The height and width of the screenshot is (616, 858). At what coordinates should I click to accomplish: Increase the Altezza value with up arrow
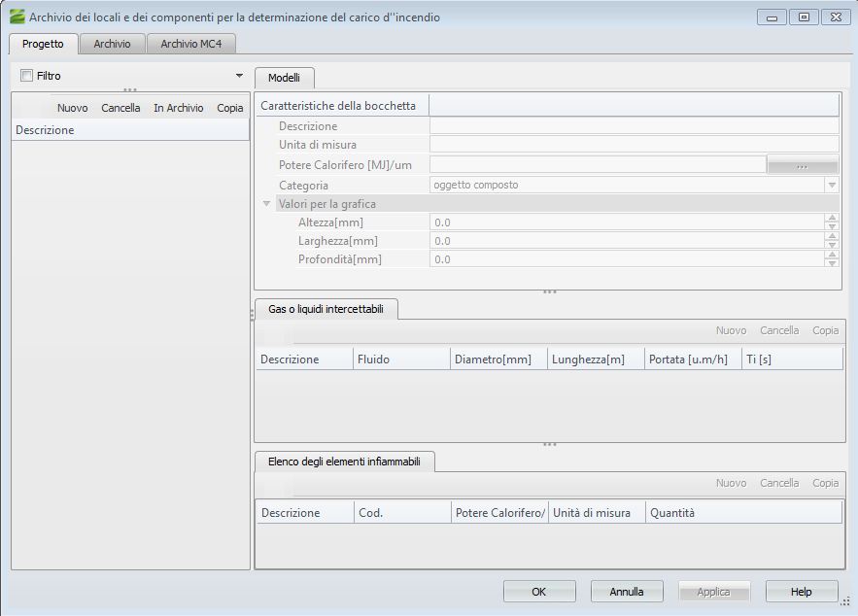point(832,219)
